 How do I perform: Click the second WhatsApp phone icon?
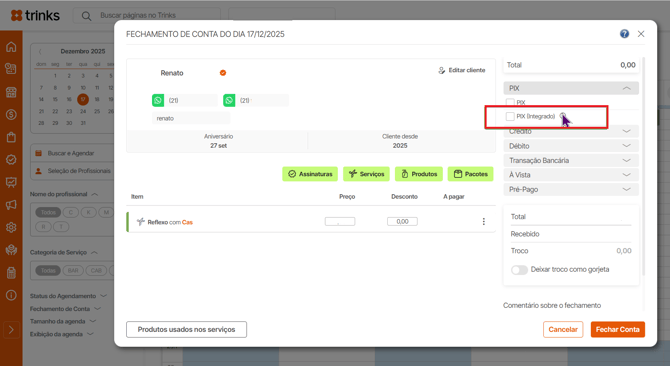[229, 100]
